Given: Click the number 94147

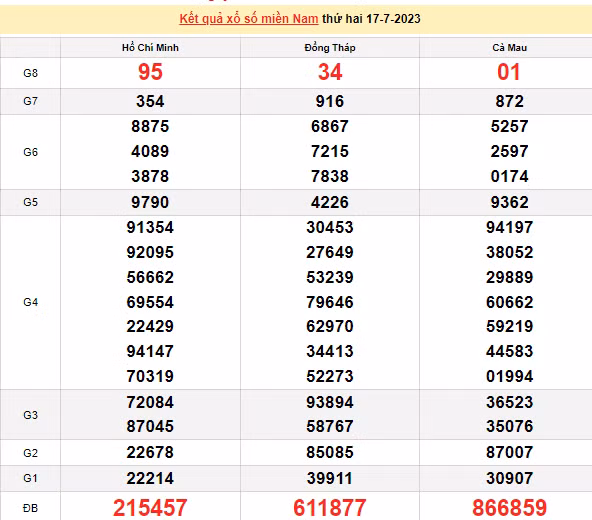Looking at the screenshot, I should pos(150,351).
